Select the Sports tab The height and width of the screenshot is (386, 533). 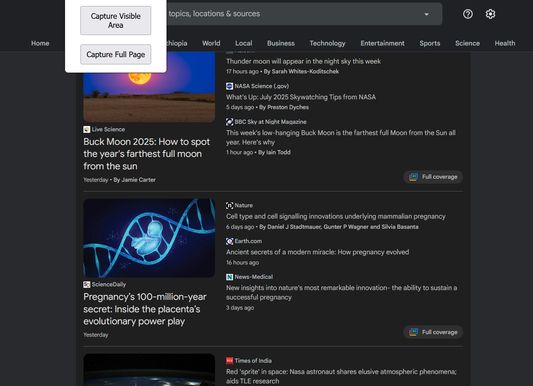pyautogui.click(x=430, y=43)
